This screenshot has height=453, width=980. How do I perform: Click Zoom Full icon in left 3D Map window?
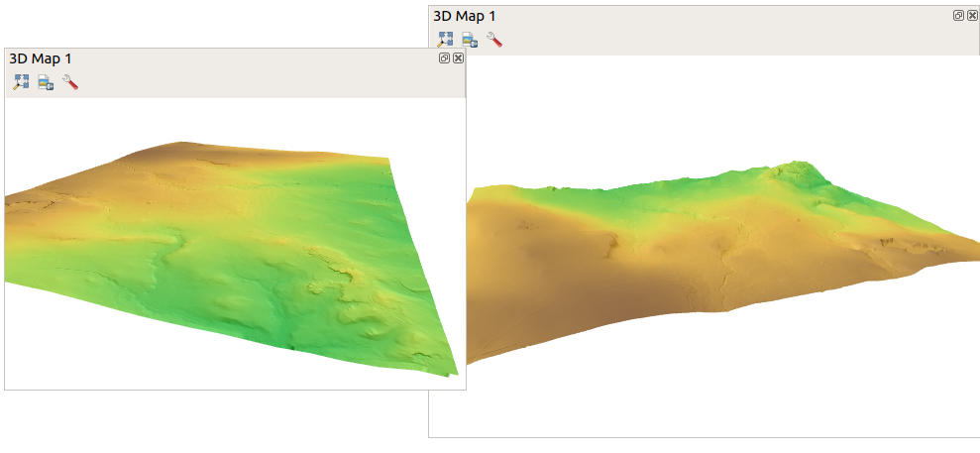coord(21,82)
